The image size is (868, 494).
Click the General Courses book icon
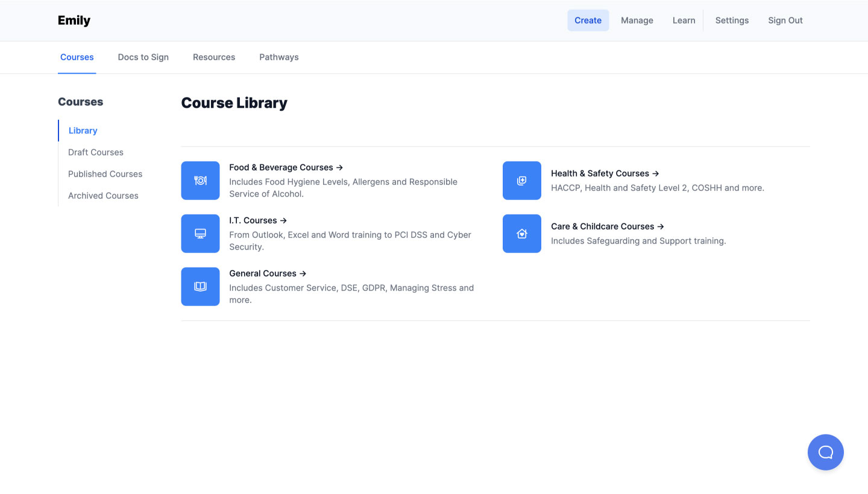(200, 286)
